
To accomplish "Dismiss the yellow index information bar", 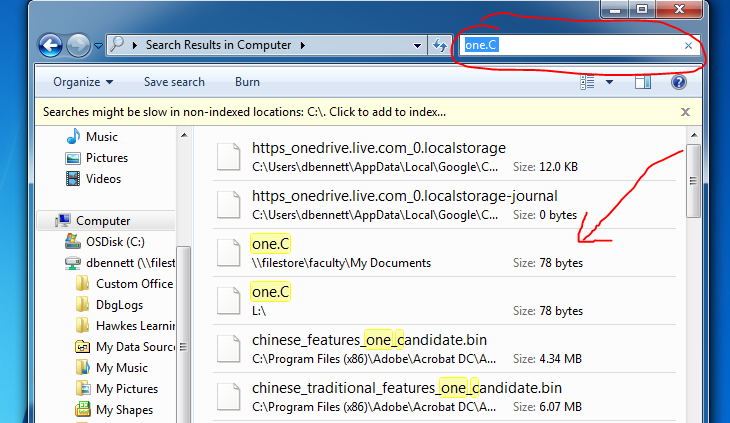I will click(685, 112).
